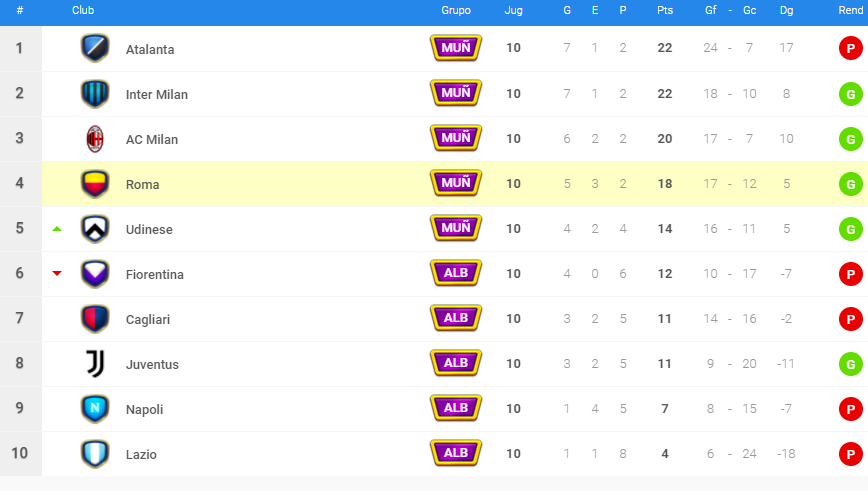Screen dimensions: 868x491
Task: Sort table by Club column header
Action: coord(83,10)
